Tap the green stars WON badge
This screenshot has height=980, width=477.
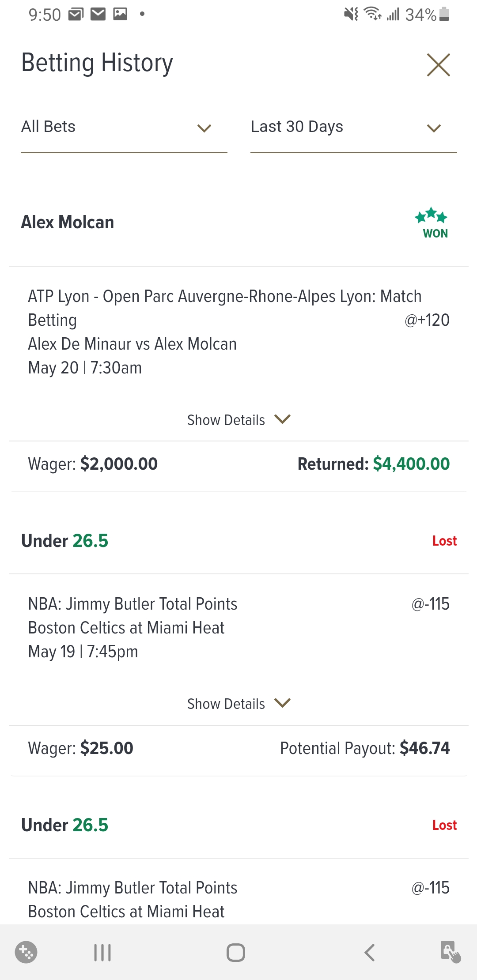(432, 223)
